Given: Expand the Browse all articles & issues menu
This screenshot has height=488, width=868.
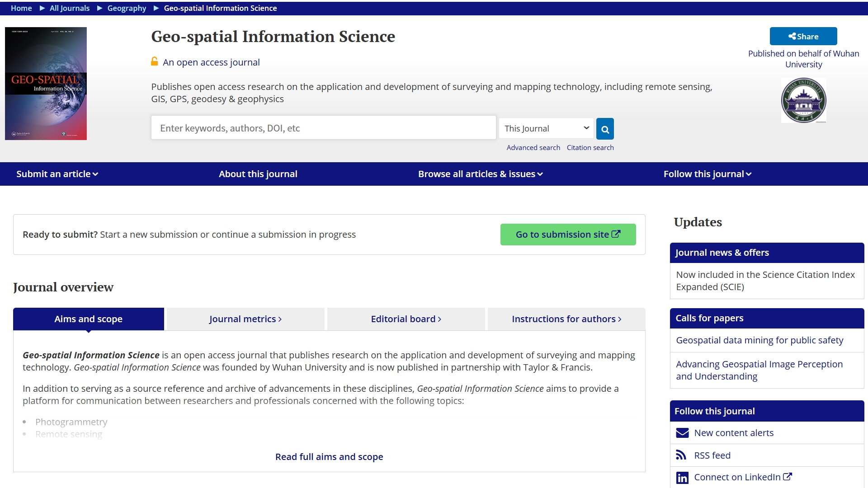Looking at the screenshot, I should (480, 174).
